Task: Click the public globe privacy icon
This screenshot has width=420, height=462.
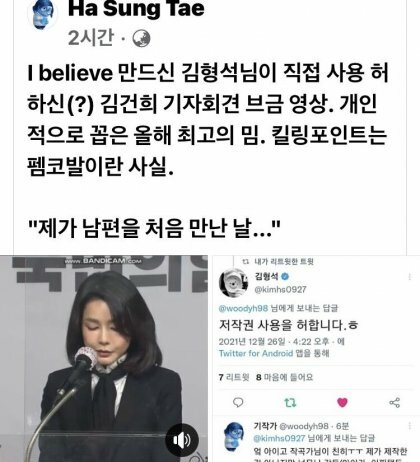Action: tap(141, 39)
